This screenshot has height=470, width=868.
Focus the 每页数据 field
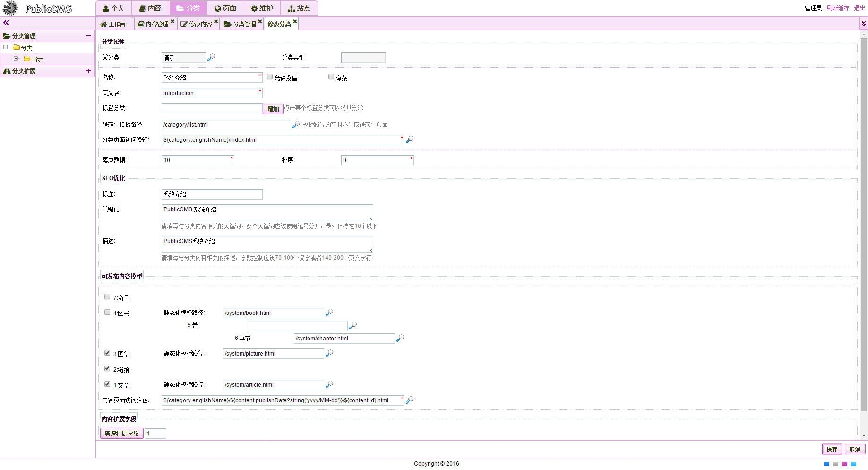click(x=198, y=160)
